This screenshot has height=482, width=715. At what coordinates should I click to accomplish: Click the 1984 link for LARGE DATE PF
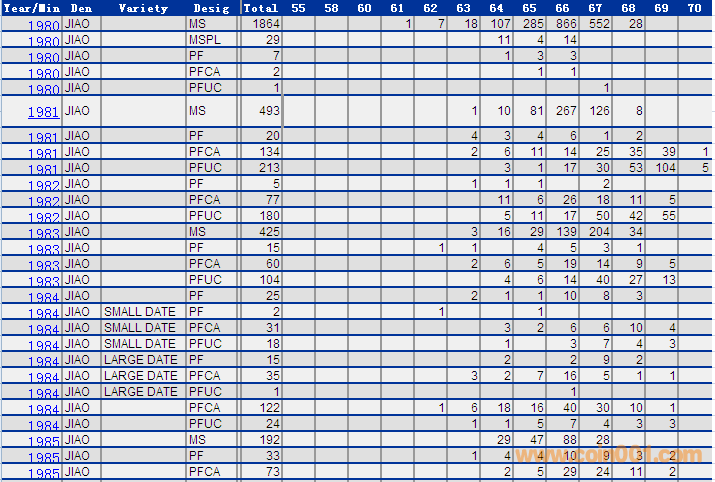click(x=44, y=361)
